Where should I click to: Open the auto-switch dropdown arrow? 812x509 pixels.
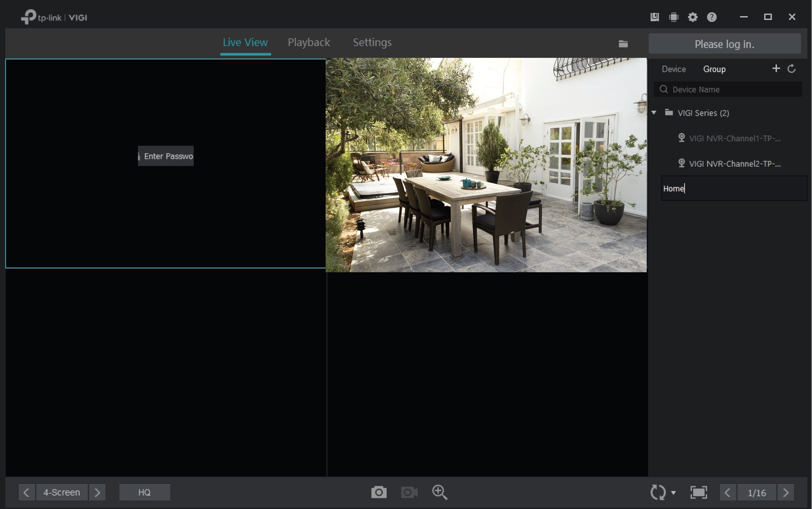[673, 493]
